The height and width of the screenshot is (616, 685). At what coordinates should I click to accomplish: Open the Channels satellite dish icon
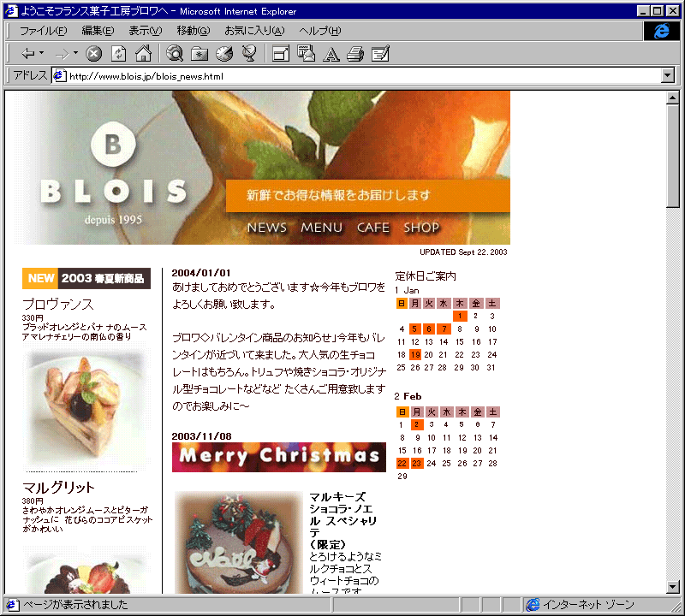[249, 53]
